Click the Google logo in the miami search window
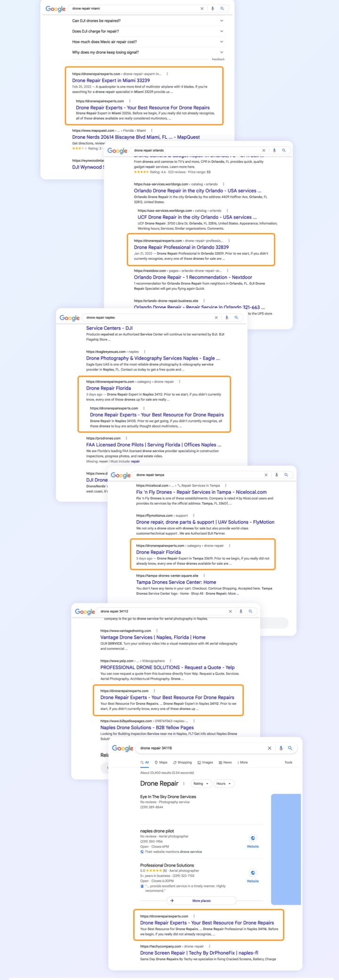This screenshot has height=980, width=339. click(x=56, y=9)
